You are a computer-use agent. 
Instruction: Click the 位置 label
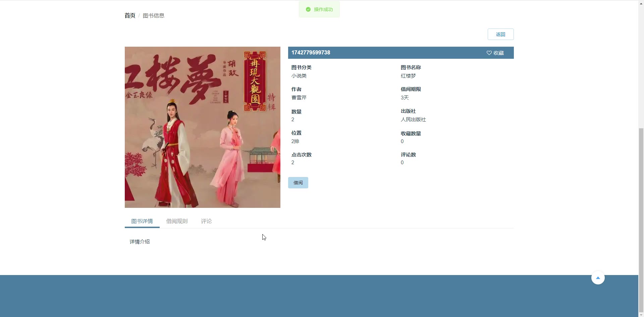pos(297,133)
